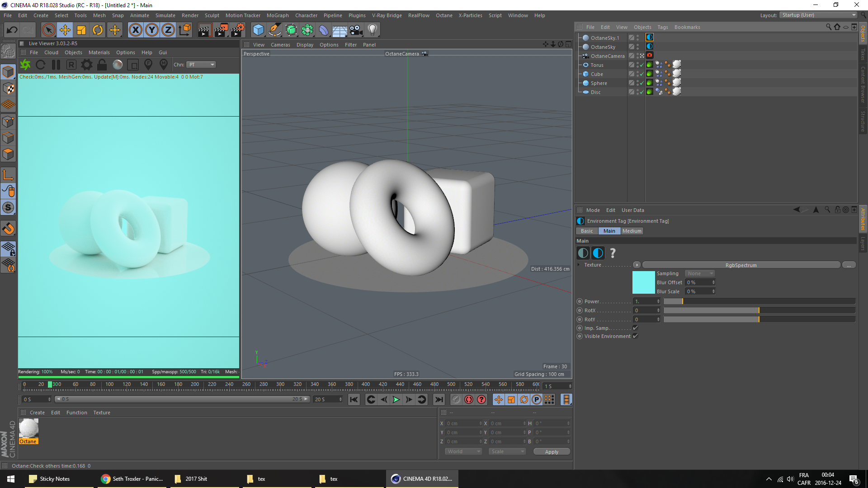This screenshot has height=488, width=868.
Task: Select the Octane material thumbnail
Action: click(x=28, y=428)
